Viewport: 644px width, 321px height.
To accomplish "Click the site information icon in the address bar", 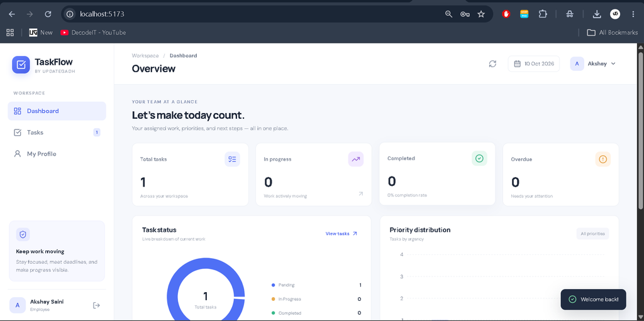I will coord(70,14).
